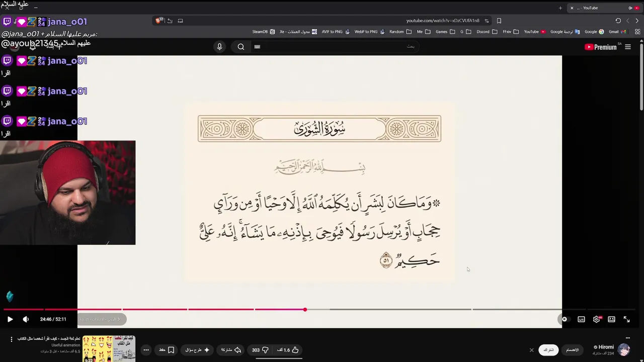Open the Google bookmark
Screen dimensions: 644x362
pyautogui.click(x=594, y=31)
